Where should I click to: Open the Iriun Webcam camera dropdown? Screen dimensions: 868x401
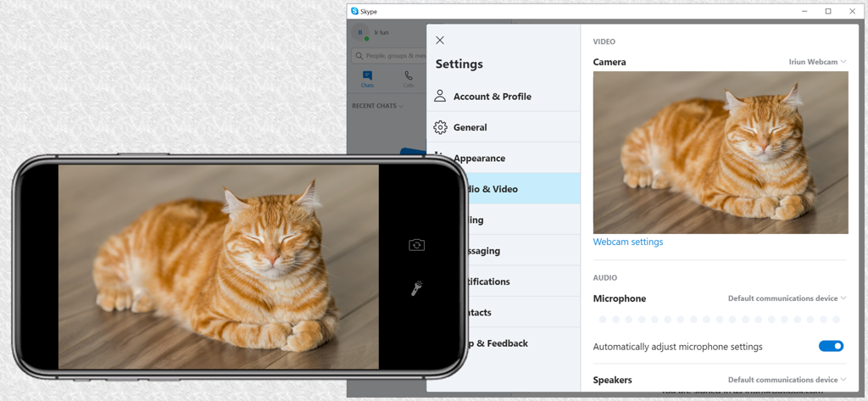[818, 62]
